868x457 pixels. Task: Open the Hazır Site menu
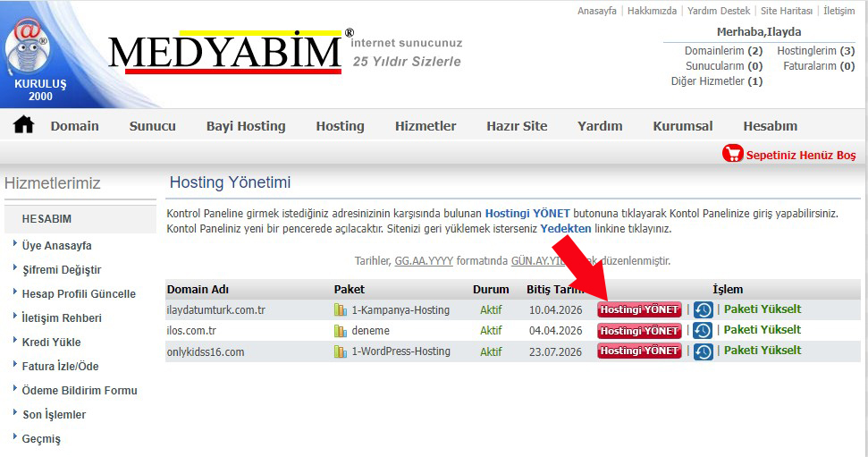pos(517,126)
